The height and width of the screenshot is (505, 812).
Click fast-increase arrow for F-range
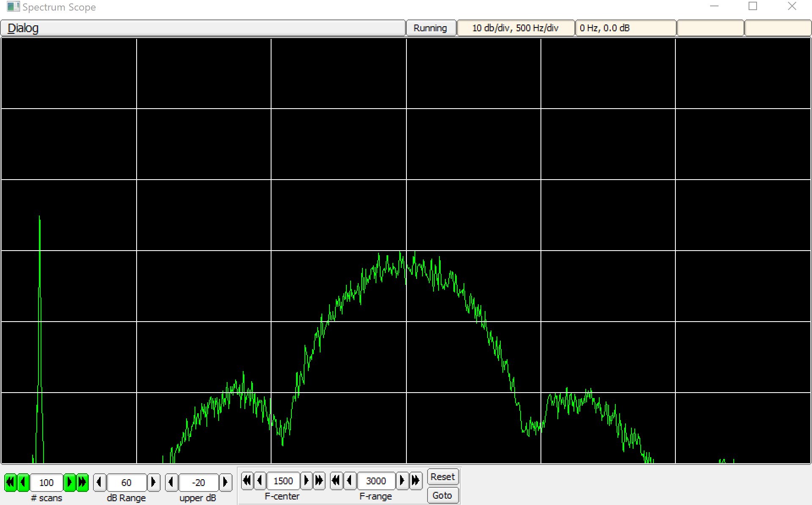(x=416, y=480)
